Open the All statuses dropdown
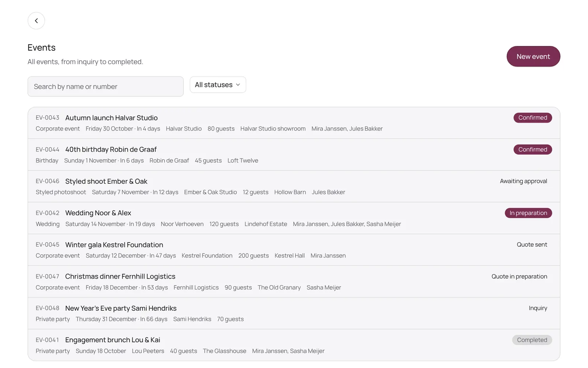 point(218,85)
